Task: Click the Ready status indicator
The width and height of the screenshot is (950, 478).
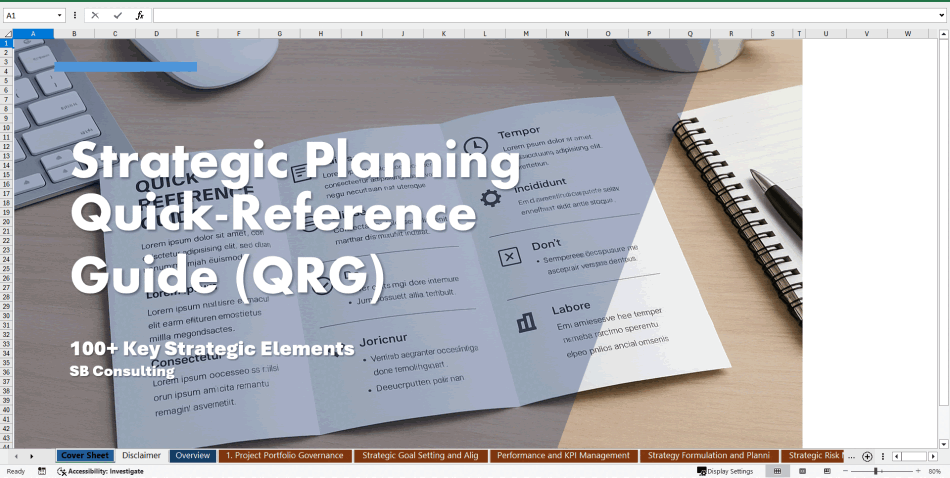Action: point(16,471)
